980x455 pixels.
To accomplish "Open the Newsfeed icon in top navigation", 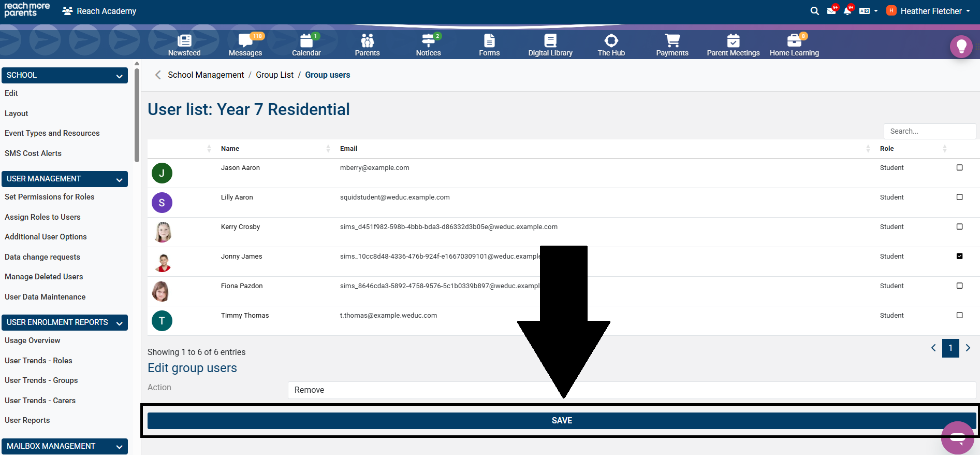I will click(184, 45).
